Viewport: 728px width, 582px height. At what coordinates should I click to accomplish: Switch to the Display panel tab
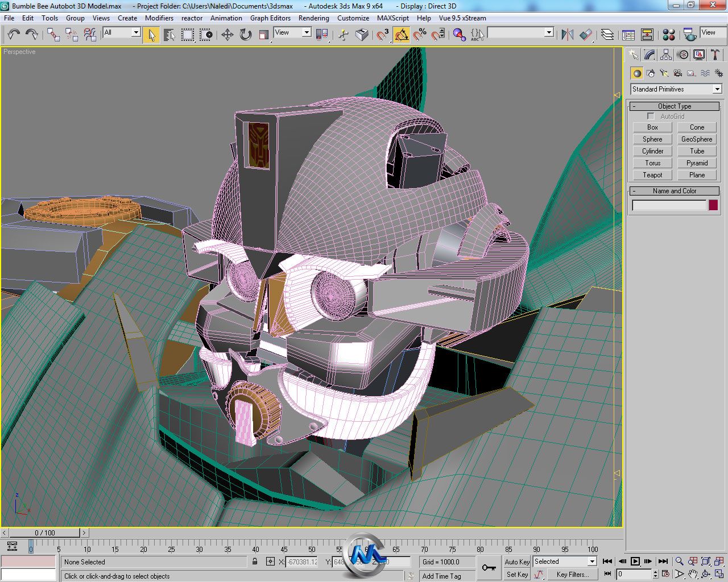point(699,55)
